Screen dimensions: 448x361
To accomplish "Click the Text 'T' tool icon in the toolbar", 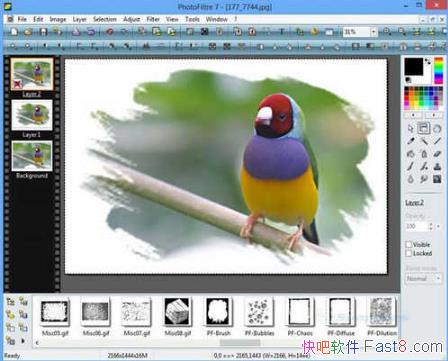I will click(282, 32).
